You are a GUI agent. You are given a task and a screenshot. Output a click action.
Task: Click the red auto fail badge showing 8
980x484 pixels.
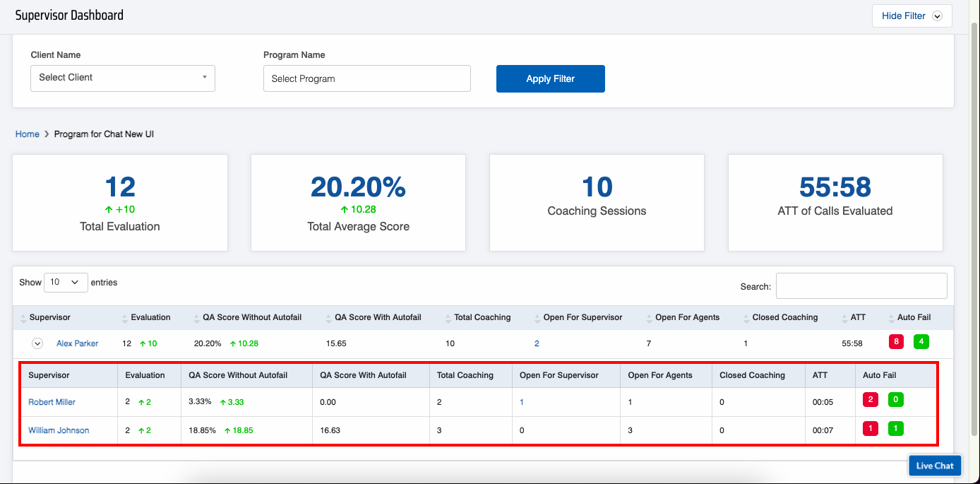pyautogui.click(x=896, y=342)
